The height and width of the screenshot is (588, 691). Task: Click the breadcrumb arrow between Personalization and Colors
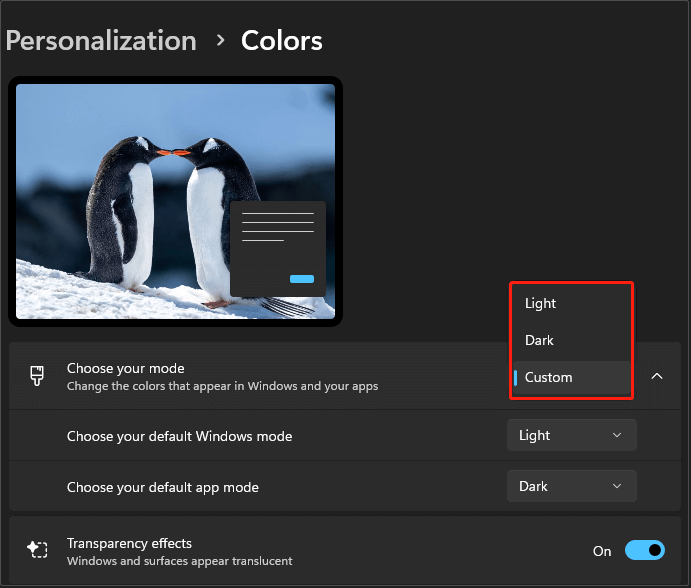[218, 42]
